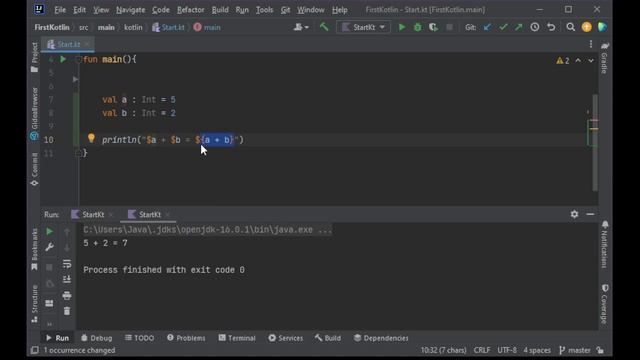
Task: Click the Build project hammer icon
Action: (x=324, y=27)
